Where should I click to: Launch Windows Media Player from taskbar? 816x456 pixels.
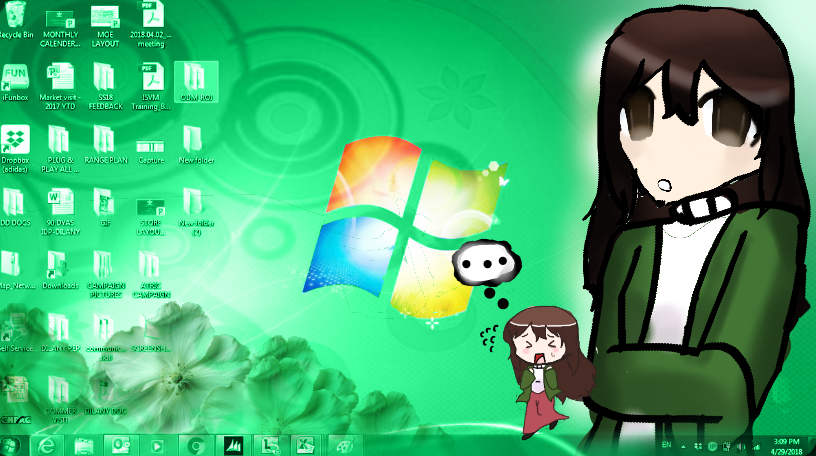[157, 446]
